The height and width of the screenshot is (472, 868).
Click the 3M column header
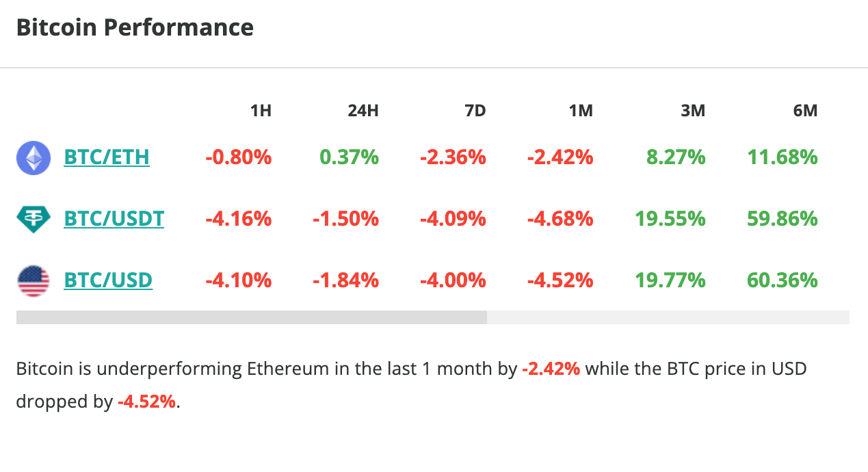[693, 111]
